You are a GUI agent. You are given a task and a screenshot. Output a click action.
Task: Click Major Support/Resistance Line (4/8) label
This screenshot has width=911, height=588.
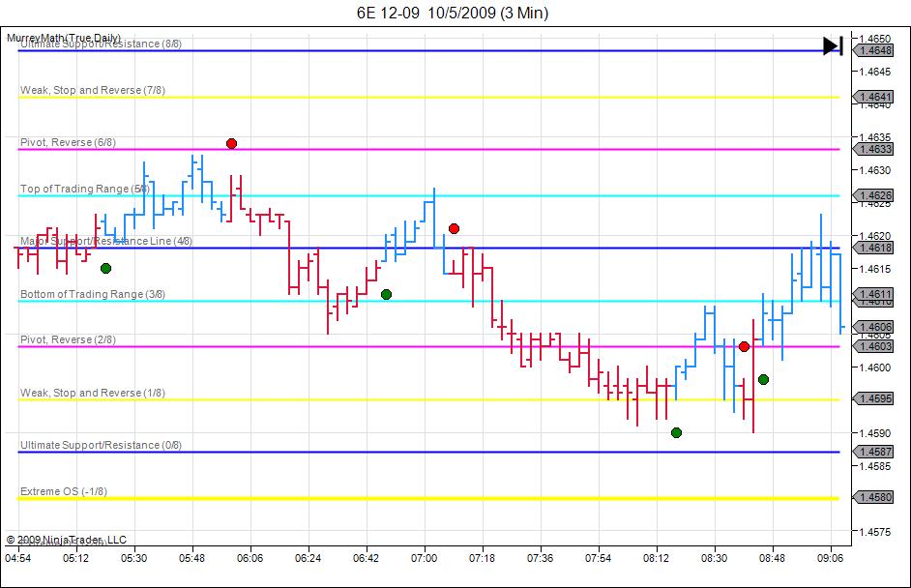tap(106, 241)
